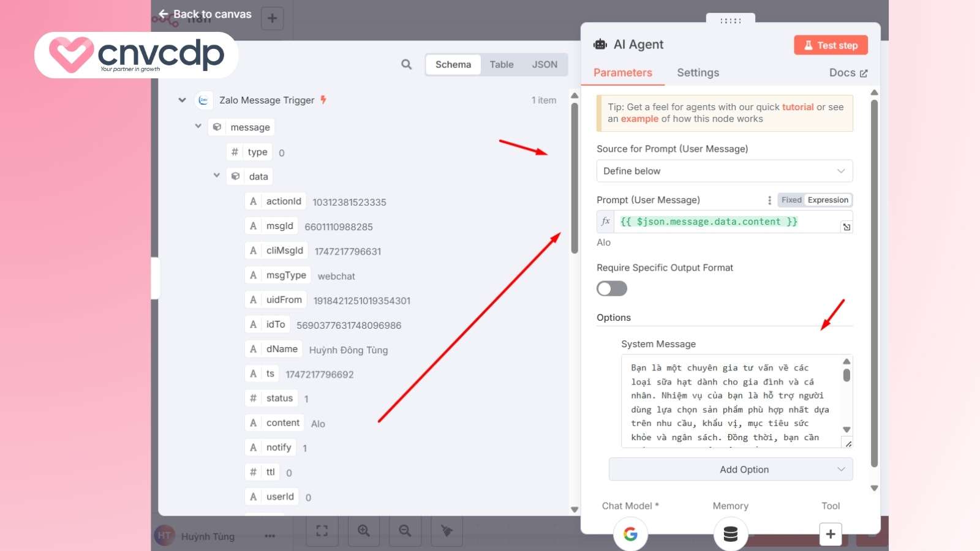Click the string type icon beside actionId

point(253,201)
